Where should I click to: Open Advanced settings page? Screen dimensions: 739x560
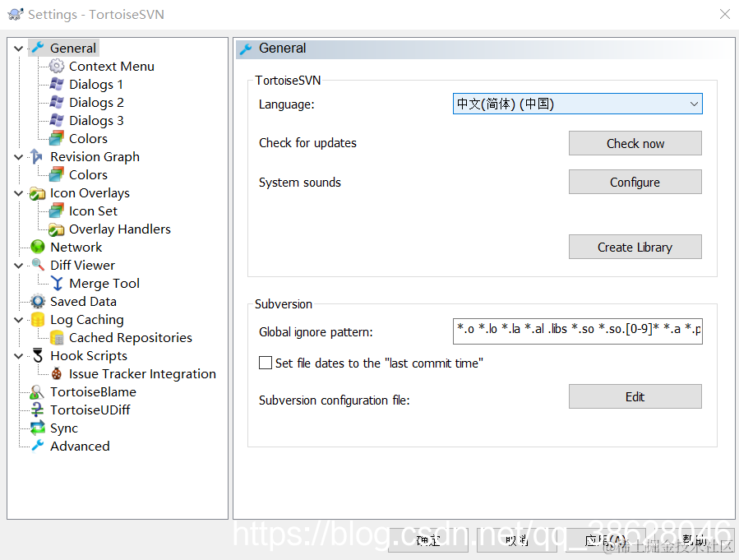point(80,446)
